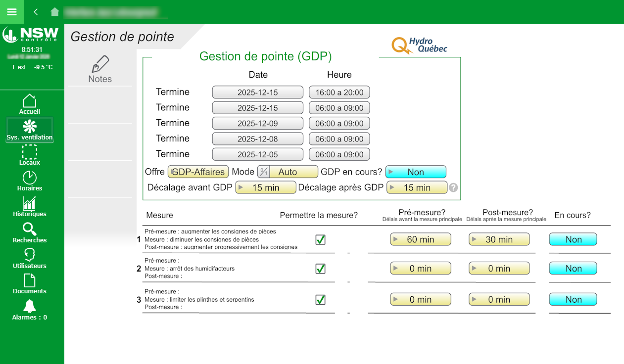Set measure 1 pré-mesure 60 min field
Image resolution: width=624 pixels, height=364 pixels.
421,240
